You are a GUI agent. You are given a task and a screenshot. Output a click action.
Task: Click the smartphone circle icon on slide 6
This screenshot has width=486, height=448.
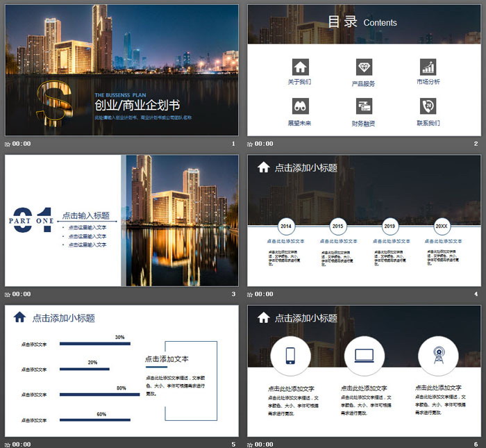coord(290,356)
